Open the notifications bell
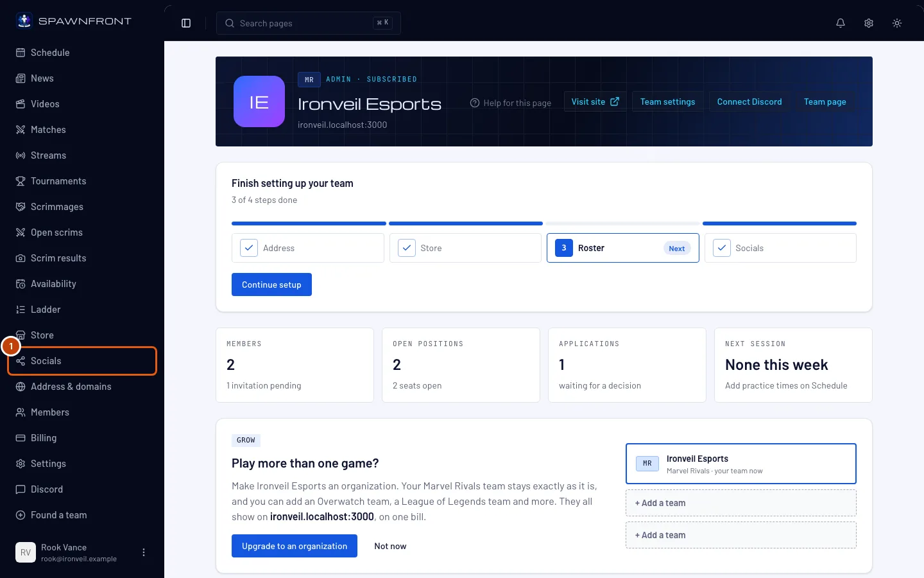The image size is (924, 578). point(841,23)
